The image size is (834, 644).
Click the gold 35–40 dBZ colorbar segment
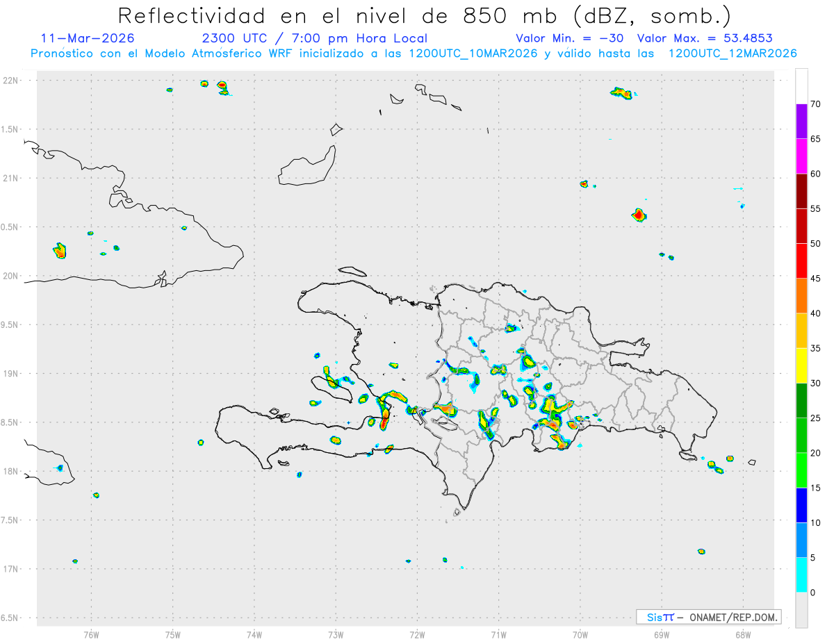click(801, 331)
